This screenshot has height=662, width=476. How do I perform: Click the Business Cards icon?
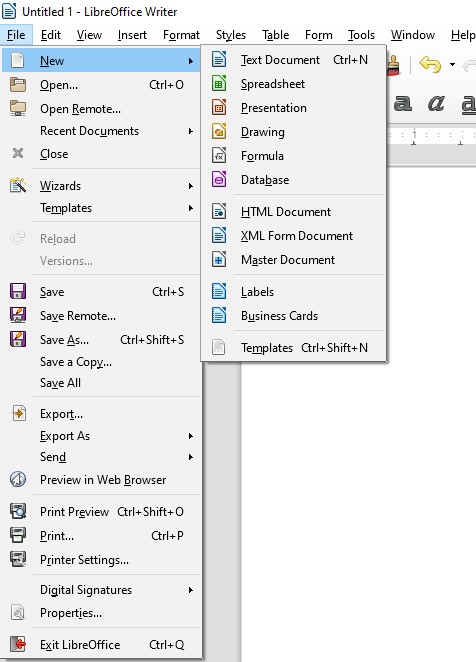point(219,316)
